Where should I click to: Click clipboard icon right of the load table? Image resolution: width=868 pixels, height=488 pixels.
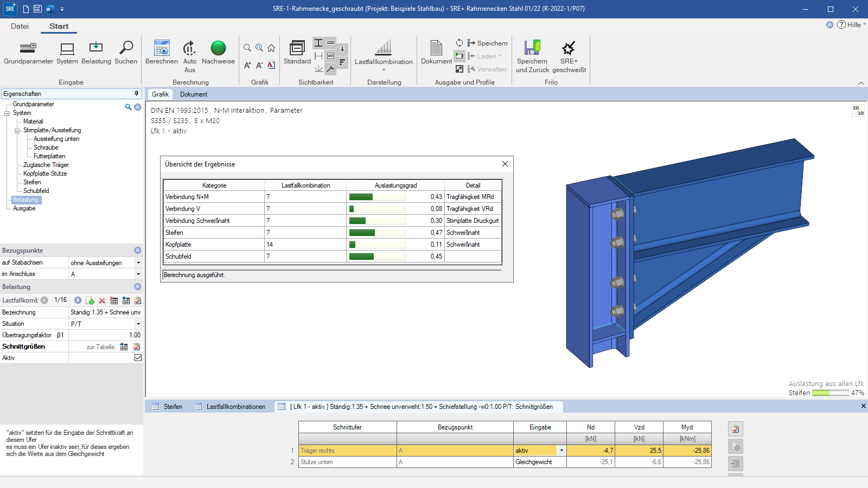click(736, 429)
